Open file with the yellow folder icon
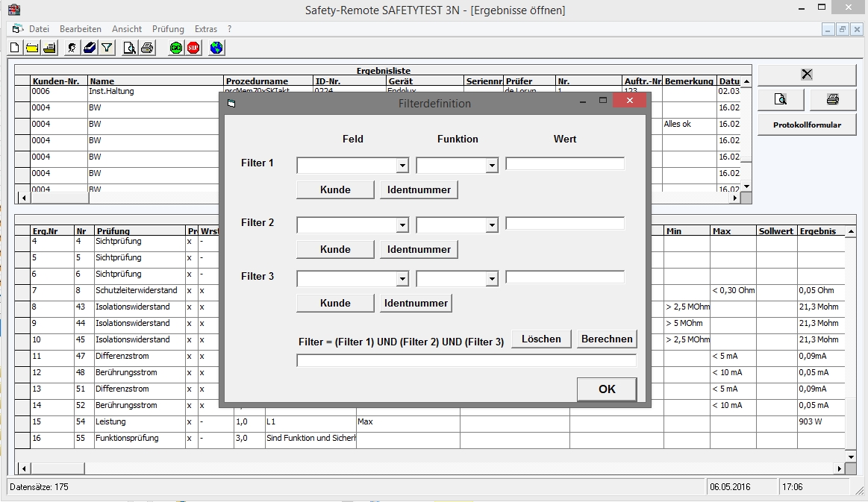 32,48
